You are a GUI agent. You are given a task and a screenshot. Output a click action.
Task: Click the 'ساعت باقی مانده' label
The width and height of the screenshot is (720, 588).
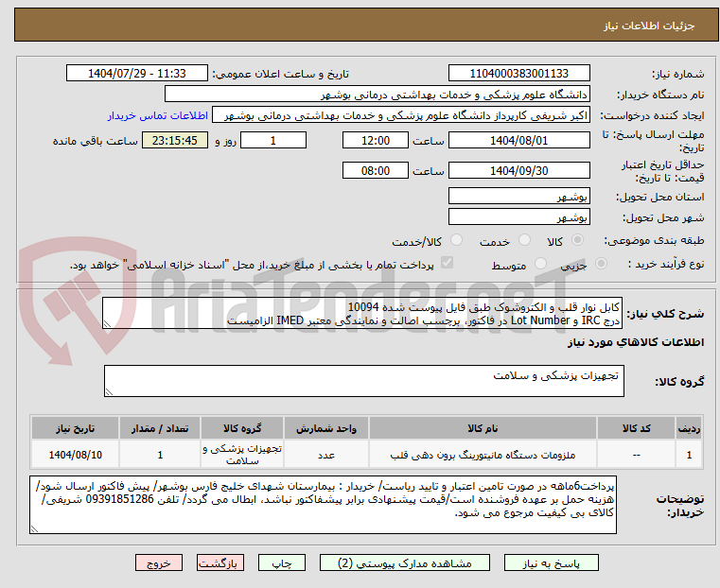click(x=95, y=141)
